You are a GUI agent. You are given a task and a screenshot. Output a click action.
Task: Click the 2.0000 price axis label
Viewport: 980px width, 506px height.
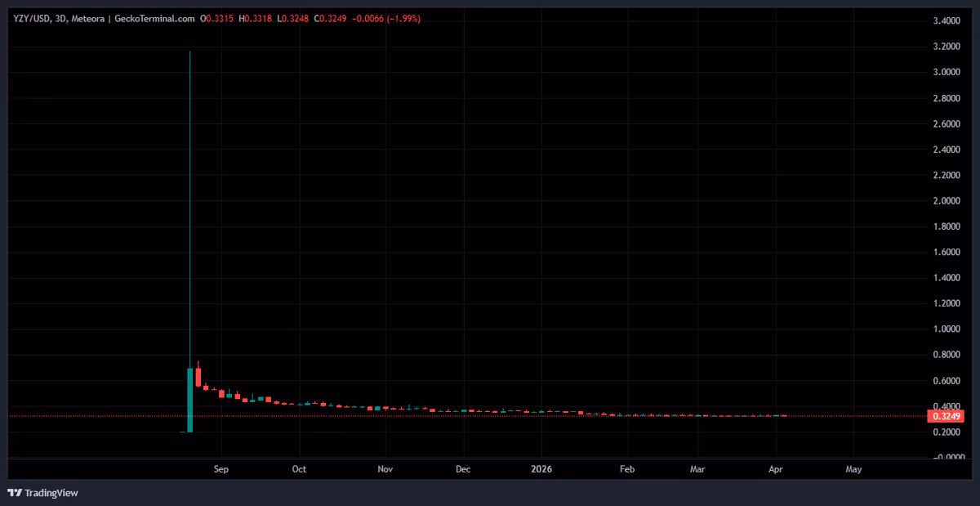pyautogui.click(x=945, y=201)
